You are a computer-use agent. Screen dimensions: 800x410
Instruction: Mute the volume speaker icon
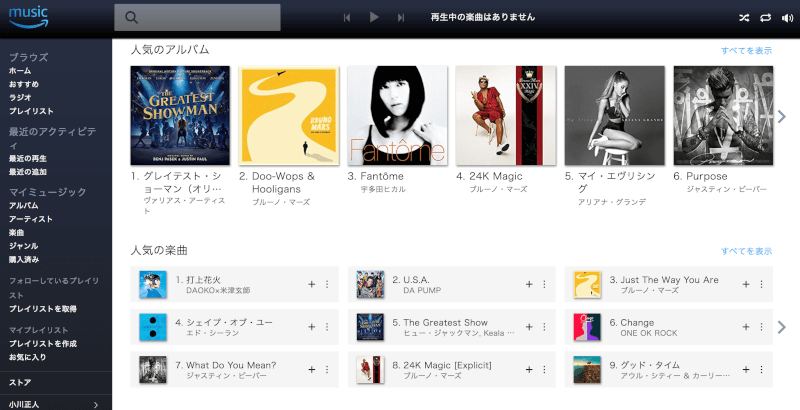787,18
